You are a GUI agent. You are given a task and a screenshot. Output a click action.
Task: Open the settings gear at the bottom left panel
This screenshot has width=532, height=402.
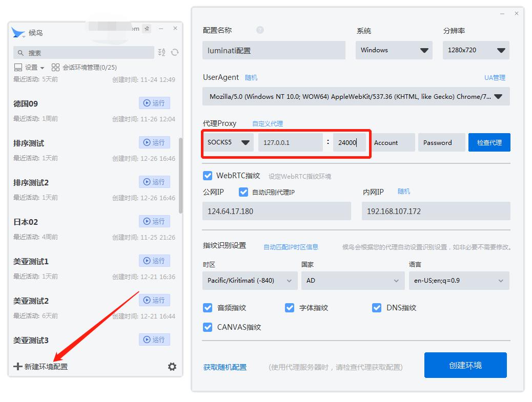tap(172, 367)
